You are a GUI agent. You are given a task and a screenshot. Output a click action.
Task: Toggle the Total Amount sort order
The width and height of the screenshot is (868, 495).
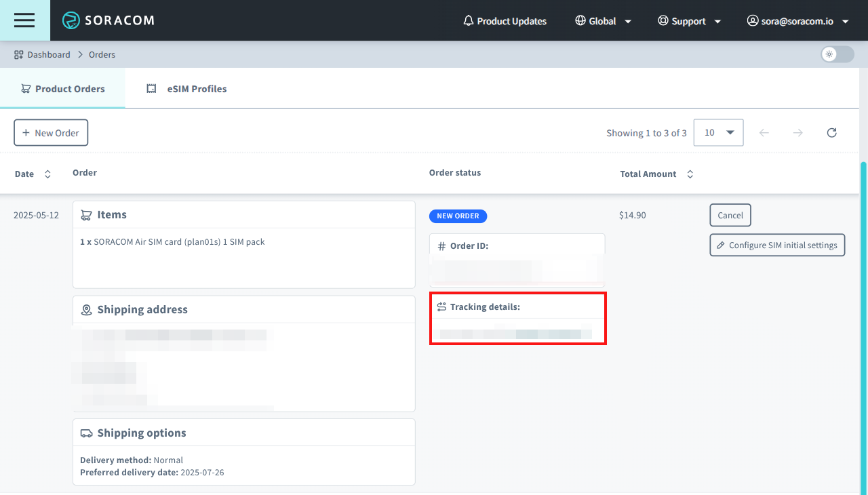(690, 174)
